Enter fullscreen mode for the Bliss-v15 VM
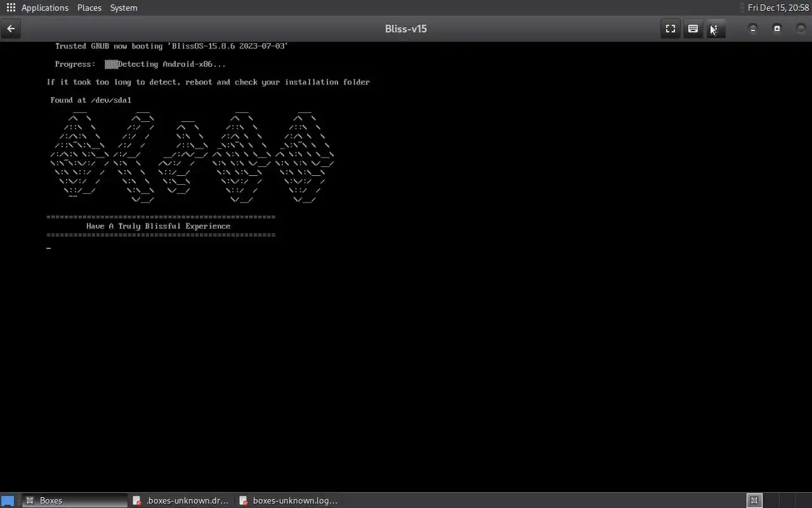 click(670, 29)
